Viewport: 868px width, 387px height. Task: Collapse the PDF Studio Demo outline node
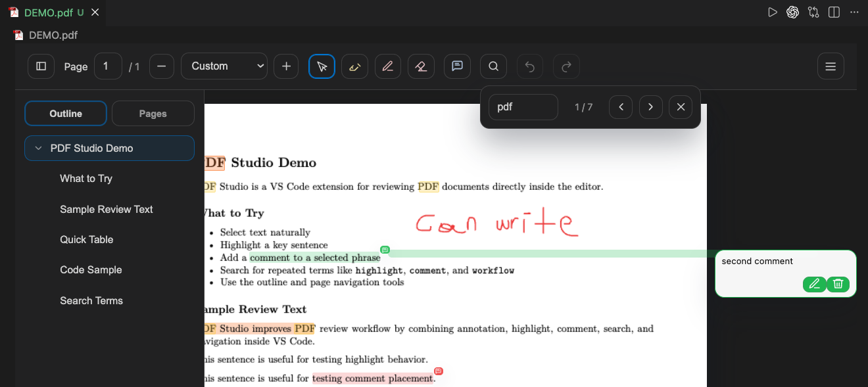pyautogui.click(x=38, y=148)
